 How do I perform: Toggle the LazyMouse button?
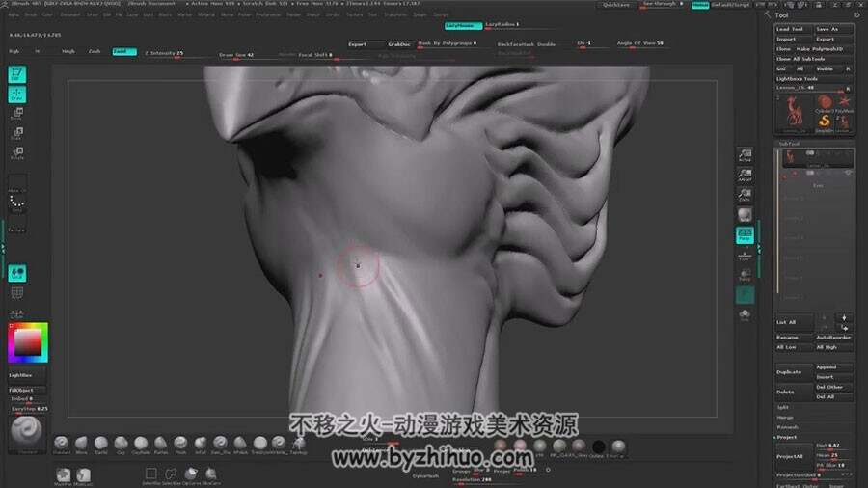click(x=463, y=25)
